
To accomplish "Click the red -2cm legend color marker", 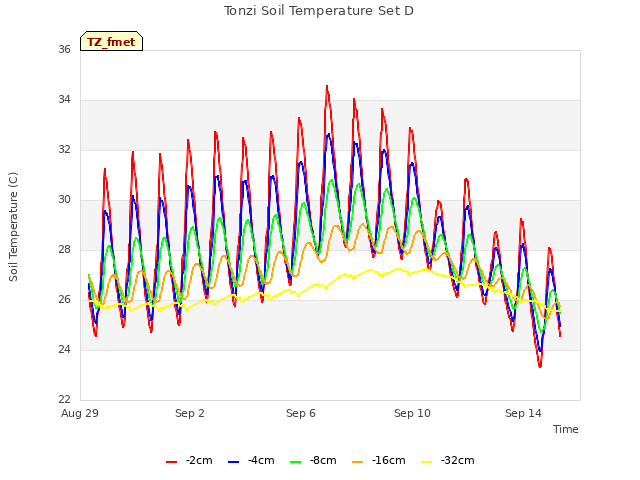I will (171, 462).
